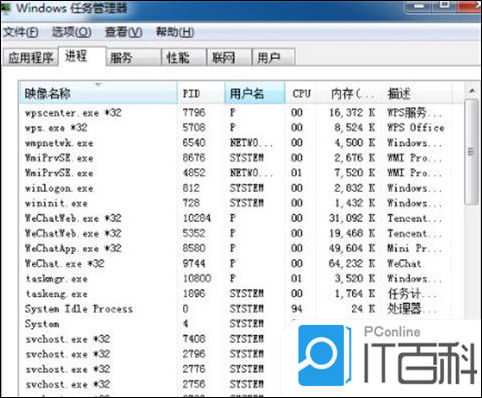Click the CPU value 94
Image resolution: width=482 pixels, height=398 pixels.
[x=297, y=309]
